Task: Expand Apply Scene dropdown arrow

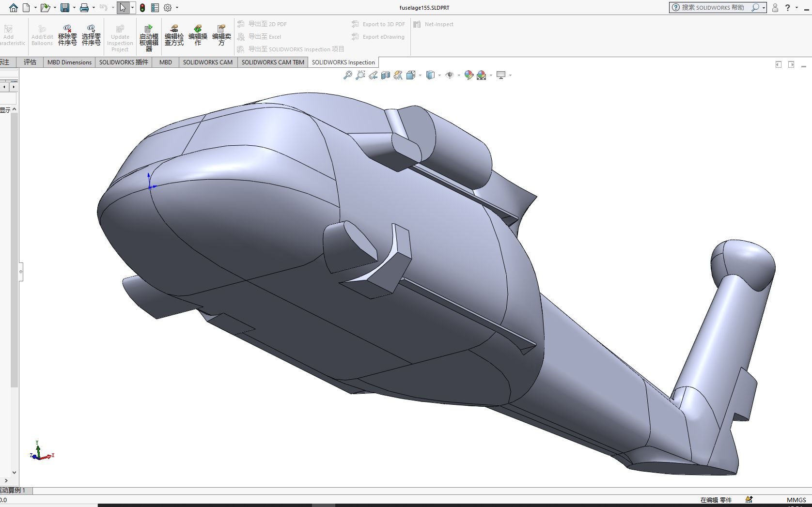Action: click(x=491, y=75)
